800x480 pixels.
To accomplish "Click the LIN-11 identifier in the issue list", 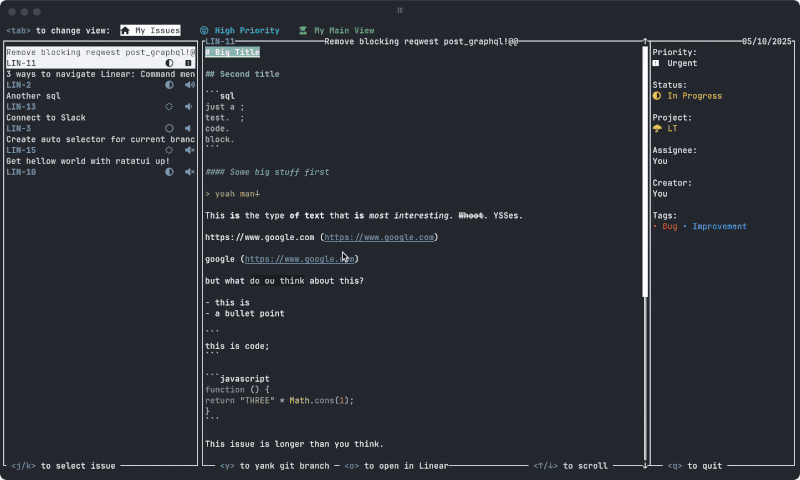I will click(x=21, y=63).
